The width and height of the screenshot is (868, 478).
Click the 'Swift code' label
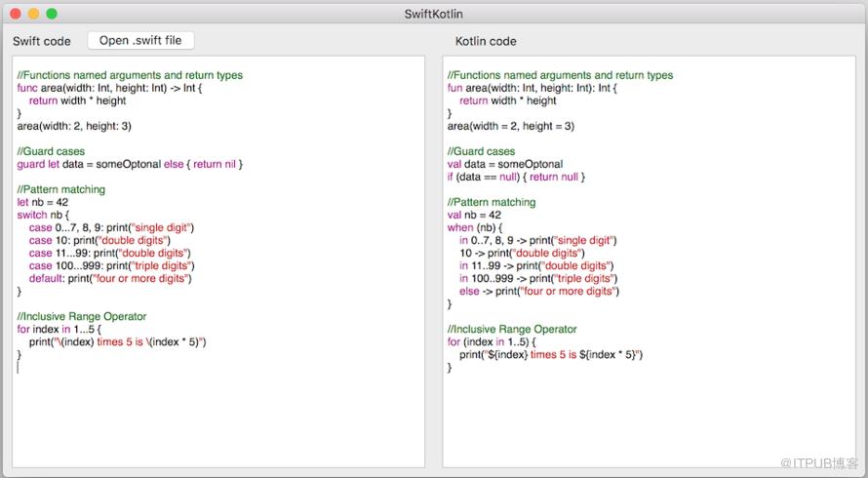pos(42,41)
